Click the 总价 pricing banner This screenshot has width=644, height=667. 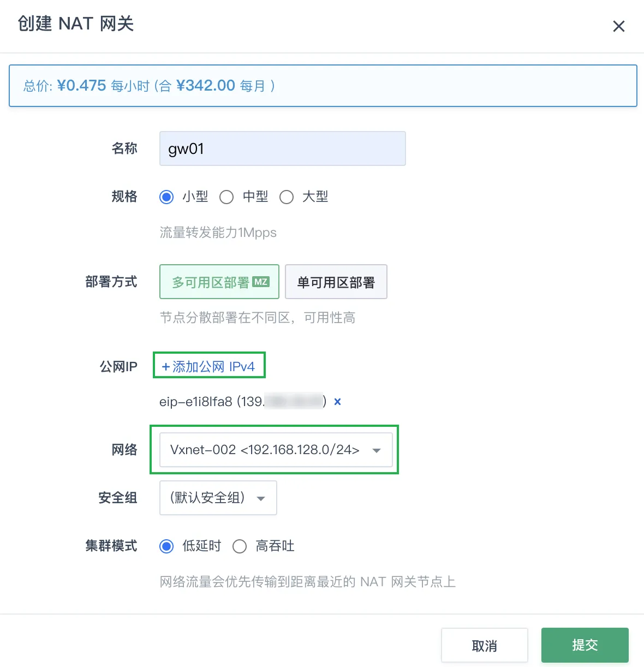tap(323, 86)
